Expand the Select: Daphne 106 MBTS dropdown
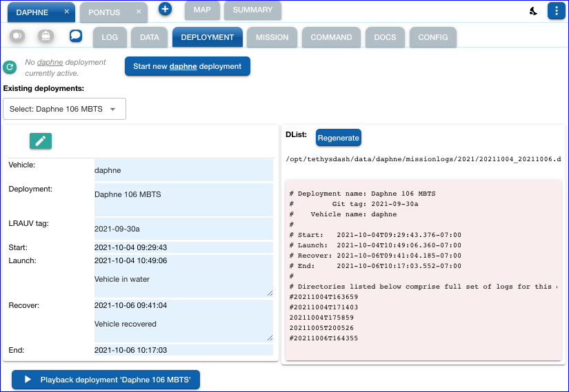569x392 pixels. pos(64,109)
